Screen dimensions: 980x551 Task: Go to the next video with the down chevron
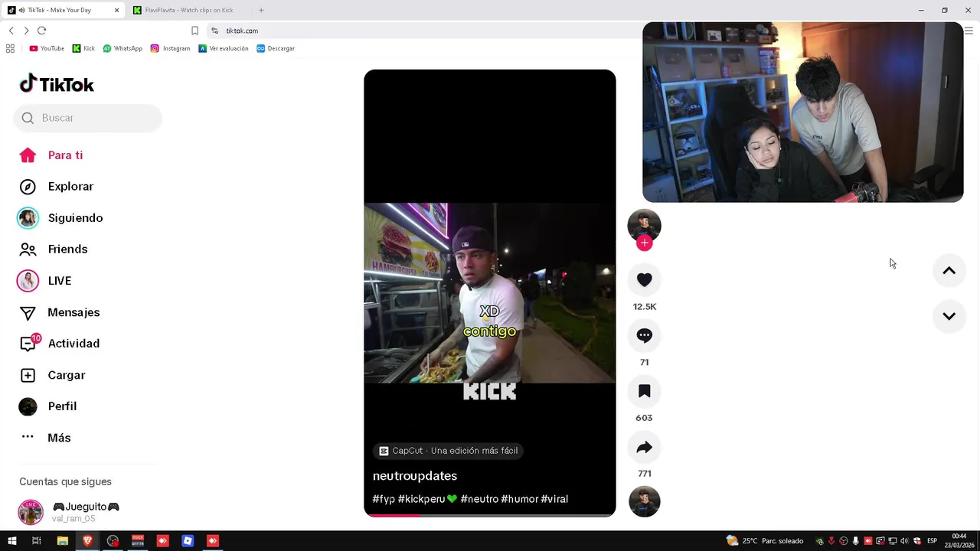coord(949,316)
